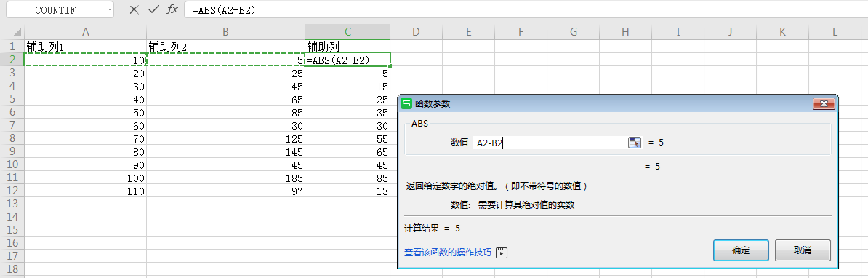Click cell C8 with value 55
The width and height of the screenshot is (868, 278).
tap(347, 138)
